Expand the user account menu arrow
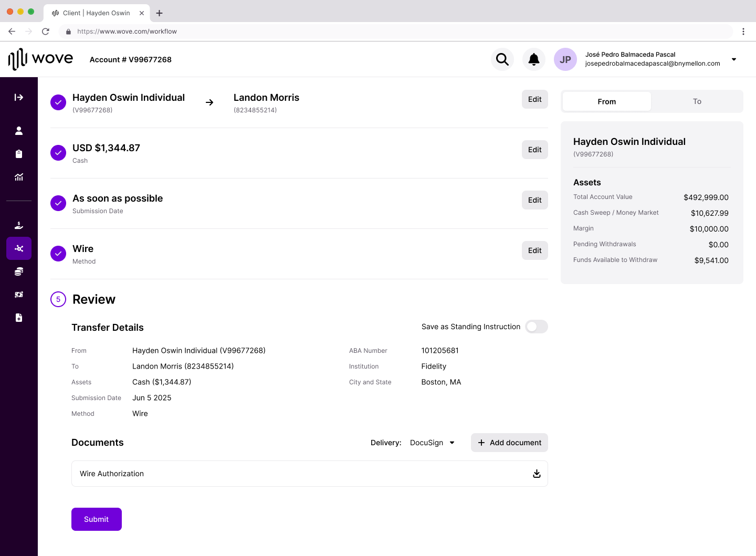 (x=734, y=59)
